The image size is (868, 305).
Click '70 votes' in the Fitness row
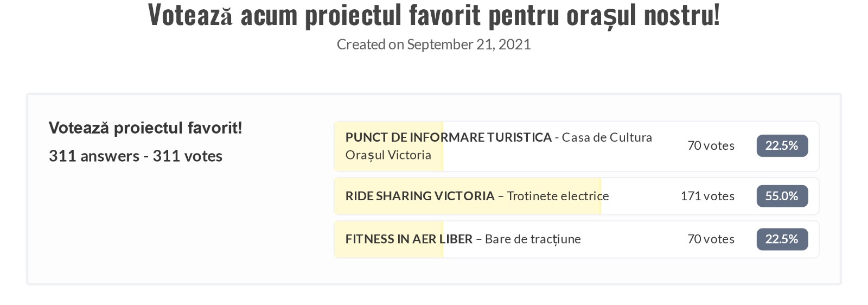(711, 239)
